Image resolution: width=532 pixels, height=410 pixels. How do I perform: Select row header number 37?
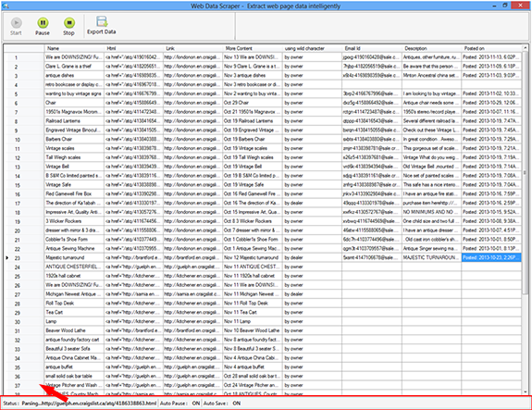(x=24, y=386)
